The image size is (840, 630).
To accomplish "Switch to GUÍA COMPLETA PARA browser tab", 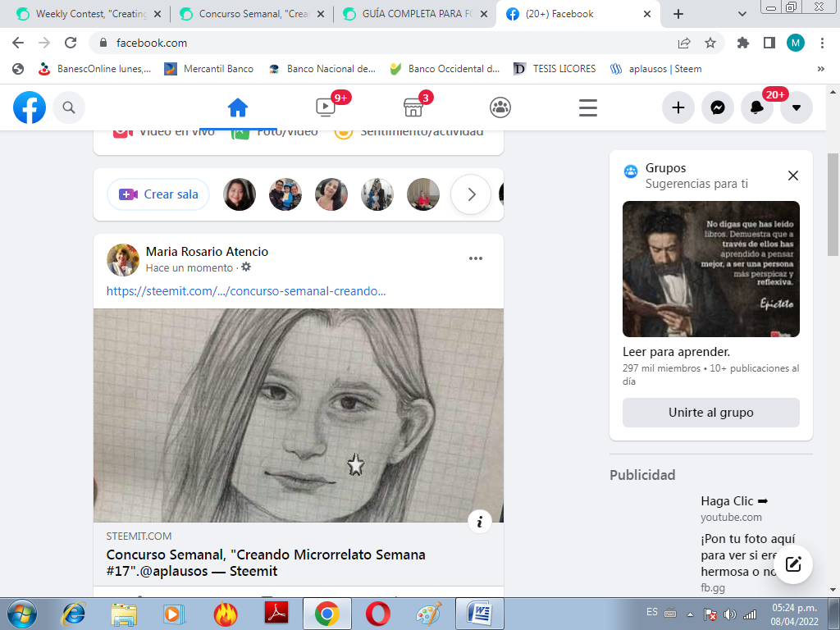I will 415,14.
